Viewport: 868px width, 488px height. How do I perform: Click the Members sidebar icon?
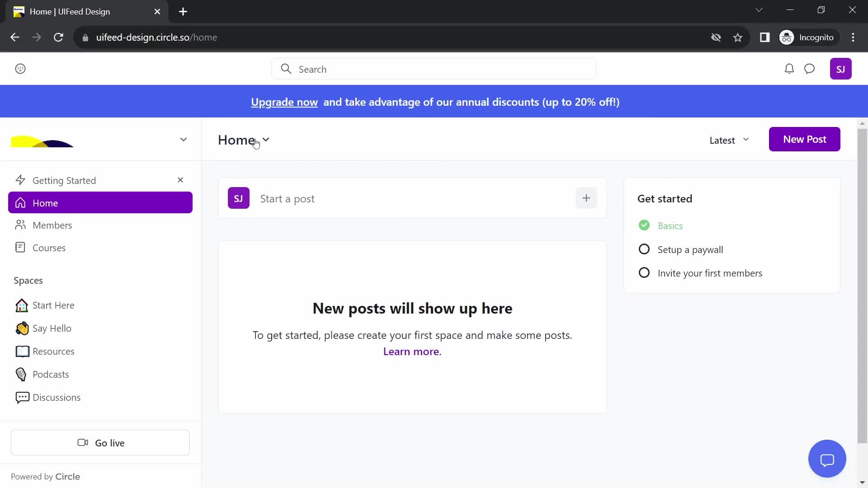[20, 225]
